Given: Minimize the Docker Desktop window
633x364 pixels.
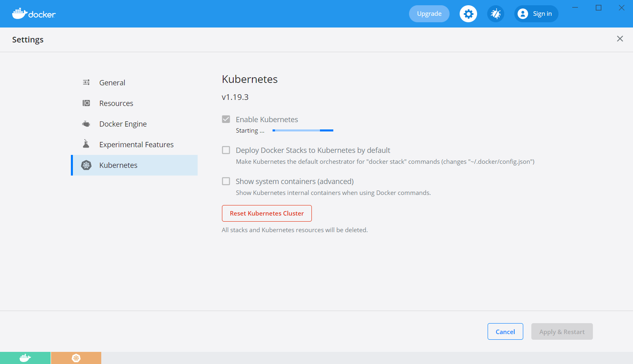Looking at the screenshot, I should pos(575,8).
